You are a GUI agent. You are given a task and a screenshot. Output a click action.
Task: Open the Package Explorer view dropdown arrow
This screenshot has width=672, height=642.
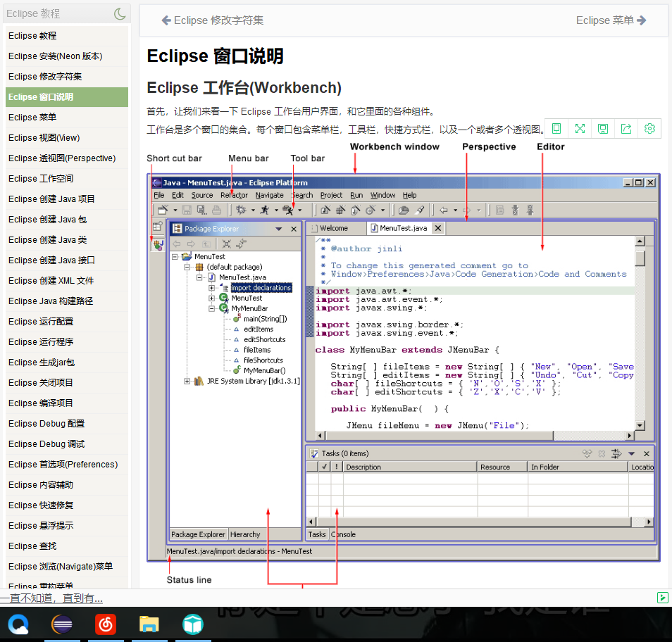pos(278,229)
